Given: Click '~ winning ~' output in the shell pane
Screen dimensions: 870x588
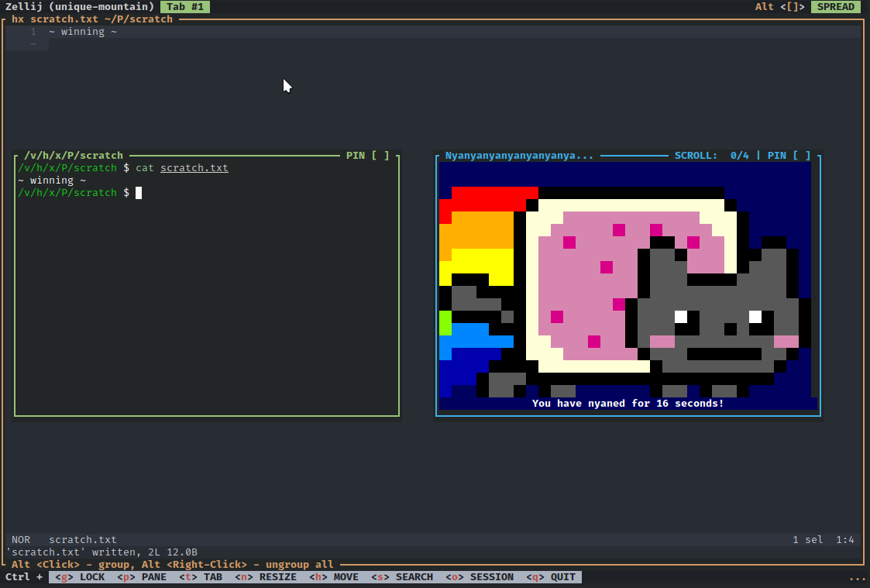Looking at the screenshot, I should click(52, 181).
